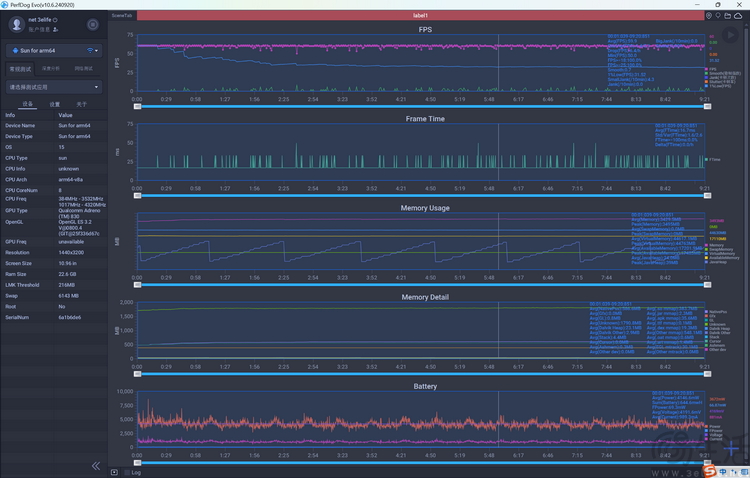Image resolution: width=750 pixels, height=478 pixels.
Task: Click the Resolution value 1440x3200
Action: (x=71, y=252)
